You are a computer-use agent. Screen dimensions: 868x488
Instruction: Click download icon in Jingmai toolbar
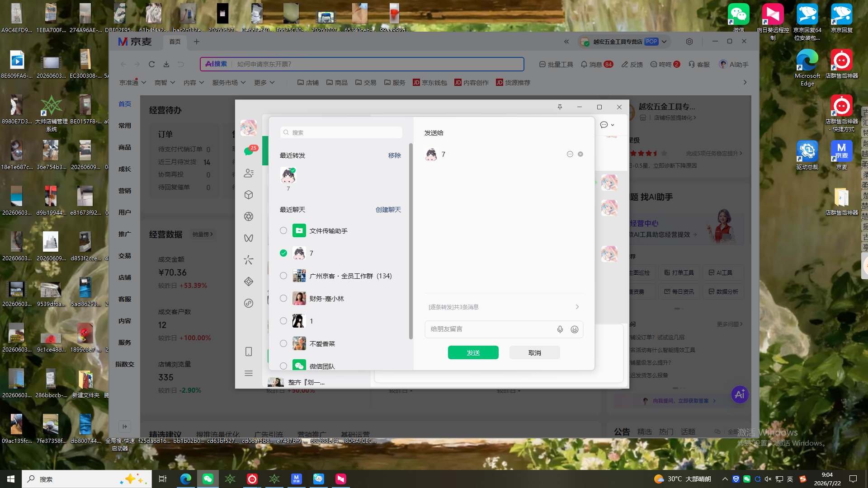(x=166, y=64)
